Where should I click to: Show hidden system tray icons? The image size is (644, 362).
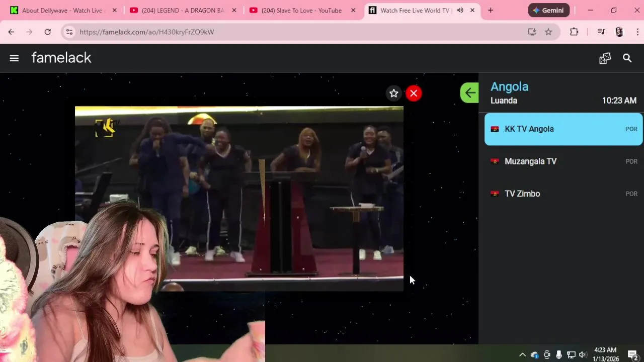pos(522,354)
